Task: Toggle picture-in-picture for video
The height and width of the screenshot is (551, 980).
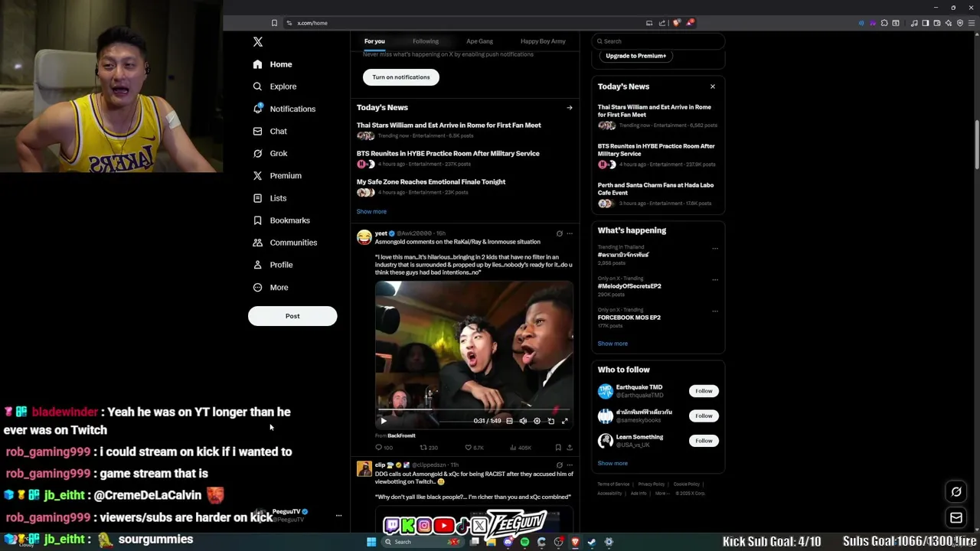Action: [550, 421]
